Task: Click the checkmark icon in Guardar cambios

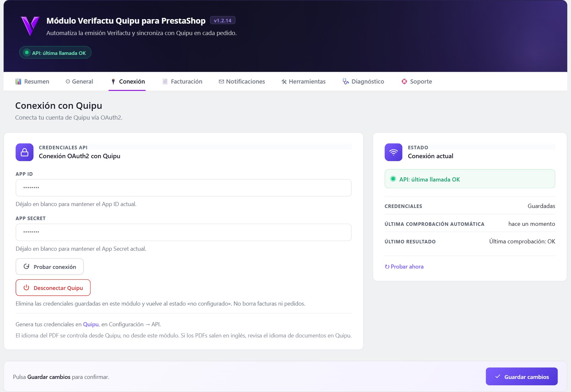Action: (x=498, y=376)
